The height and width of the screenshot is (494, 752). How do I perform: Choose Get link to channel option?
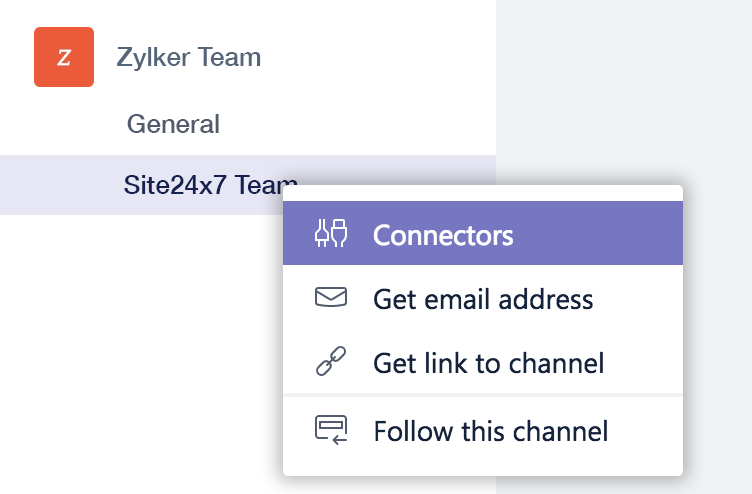pos(488,362)
